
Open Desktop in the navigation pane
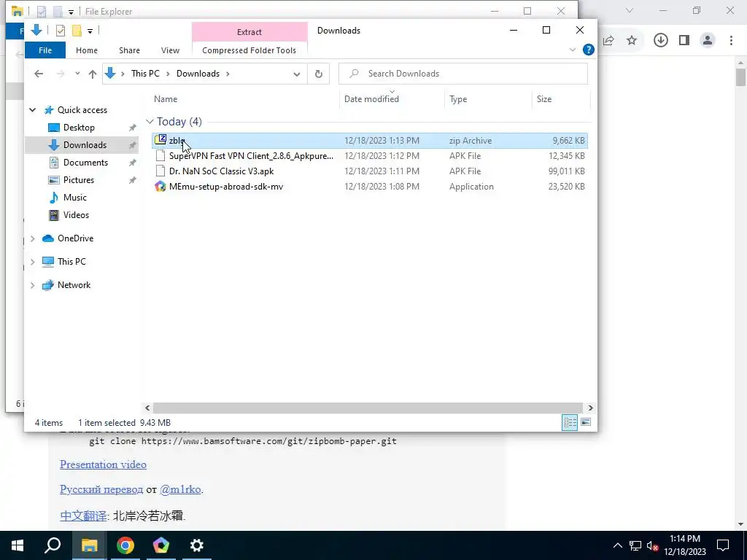click(79, 128)
